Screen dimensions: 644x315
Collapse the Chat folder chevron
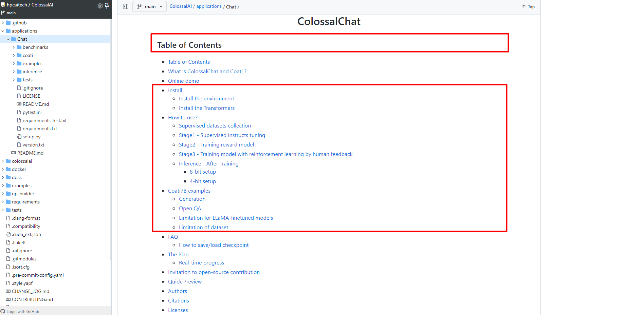8,39
